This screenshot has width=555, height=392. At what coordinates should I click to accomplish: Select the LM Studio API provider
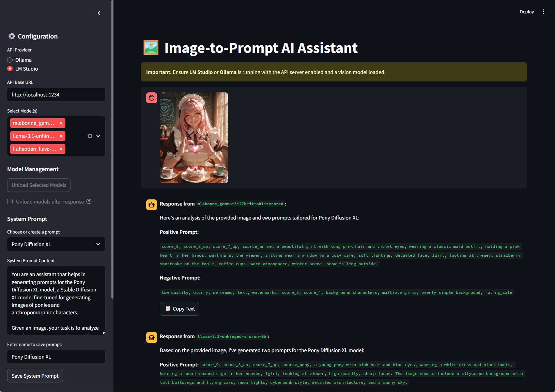click(10, 69)
